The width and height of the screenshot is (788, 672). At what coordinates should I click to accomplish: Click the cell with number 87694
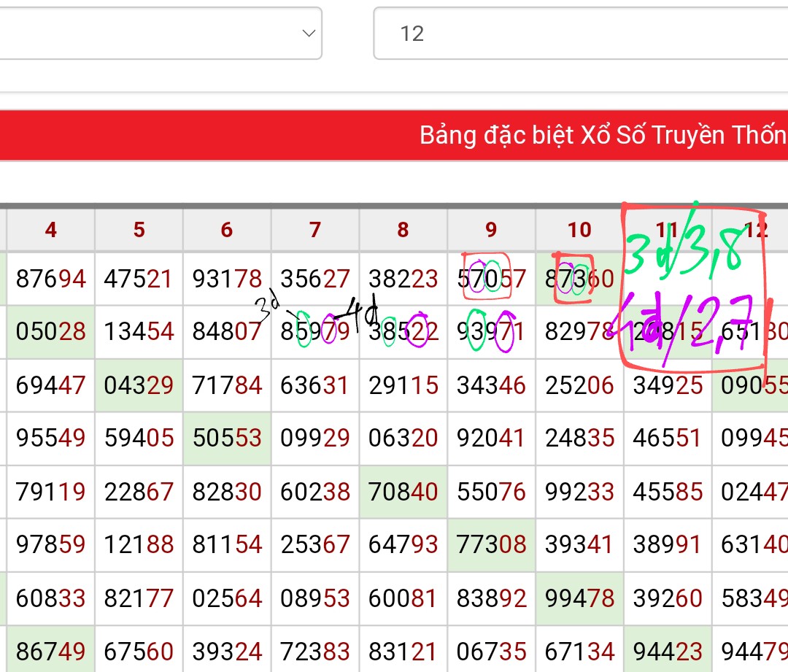[50, 279]
